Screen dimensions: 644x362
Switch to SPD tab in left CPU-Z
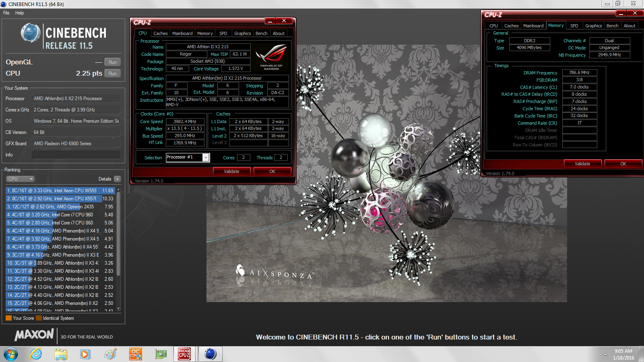pyautogui.click(x=223, y=33)
